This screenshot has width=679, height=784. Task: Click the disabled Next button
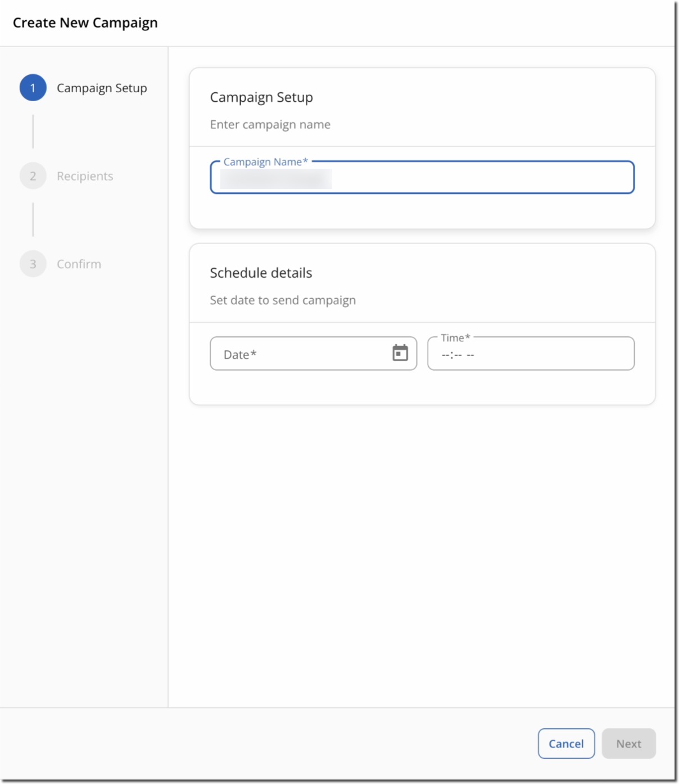(x=629, y=743)
